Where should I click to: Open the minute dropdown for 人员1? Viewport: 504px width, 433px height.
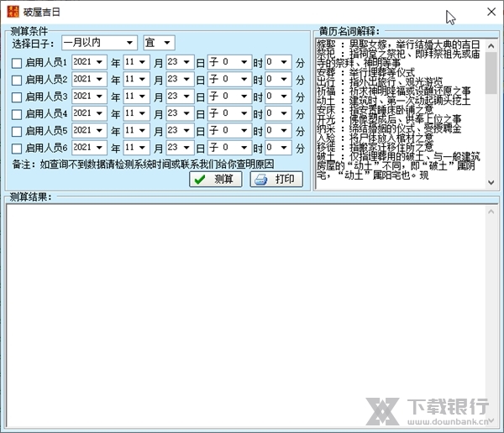(278, 62)
